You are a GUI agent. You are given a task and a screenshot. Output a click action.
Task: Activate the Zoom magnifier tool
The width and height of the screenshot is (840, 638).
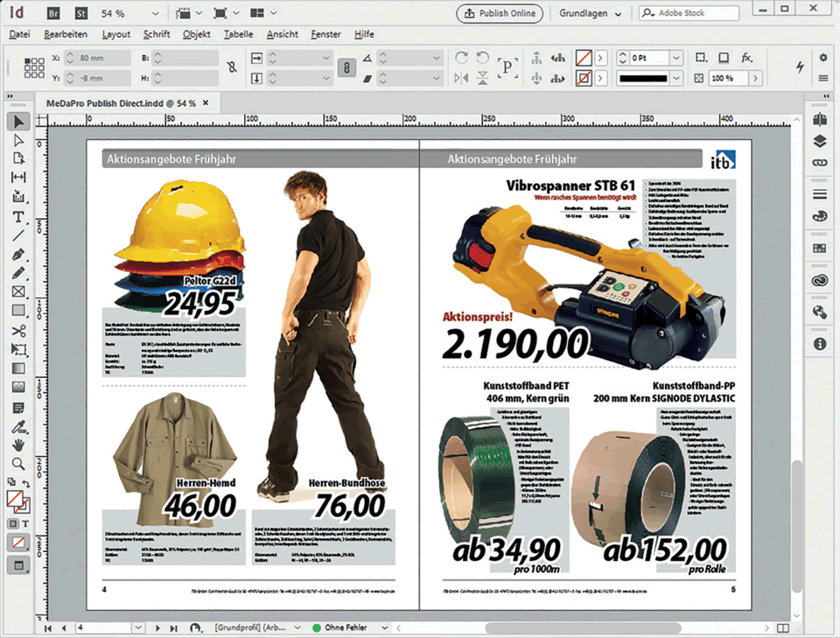point(18,463)
